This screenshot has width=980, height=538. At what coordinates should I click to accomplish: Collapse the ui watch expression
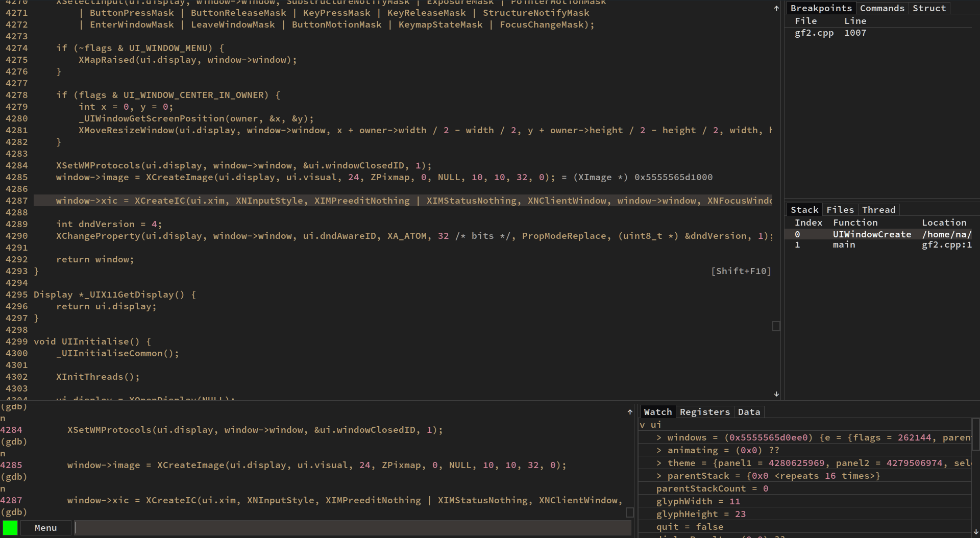pyautogui.click(x=643, y=425)
